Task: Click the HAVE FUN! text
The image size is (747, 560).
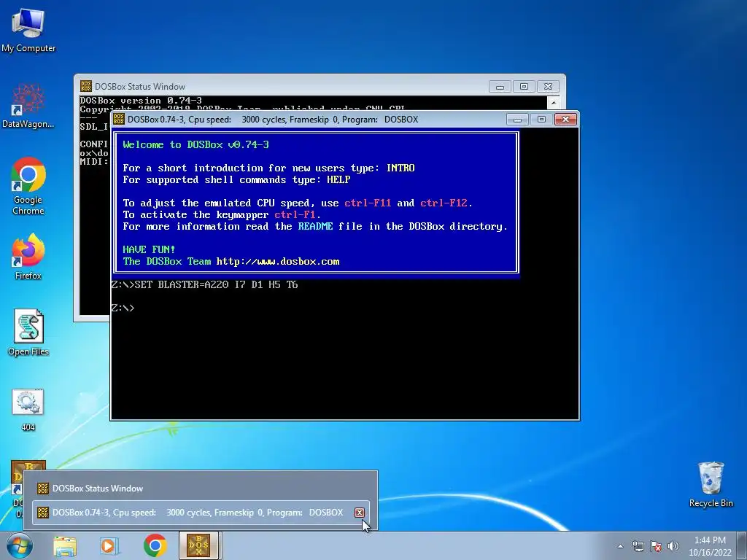Action: coord(149,249)
